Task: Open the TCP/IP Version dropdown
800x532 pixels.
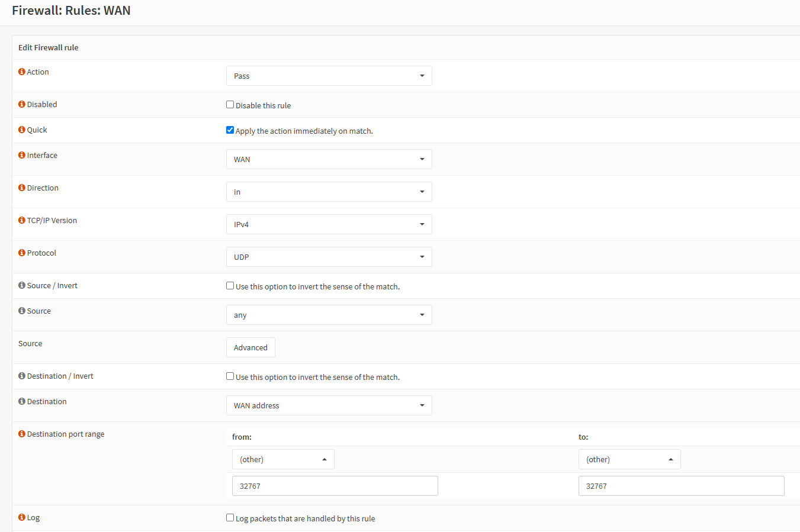Action: pos(329,224)
